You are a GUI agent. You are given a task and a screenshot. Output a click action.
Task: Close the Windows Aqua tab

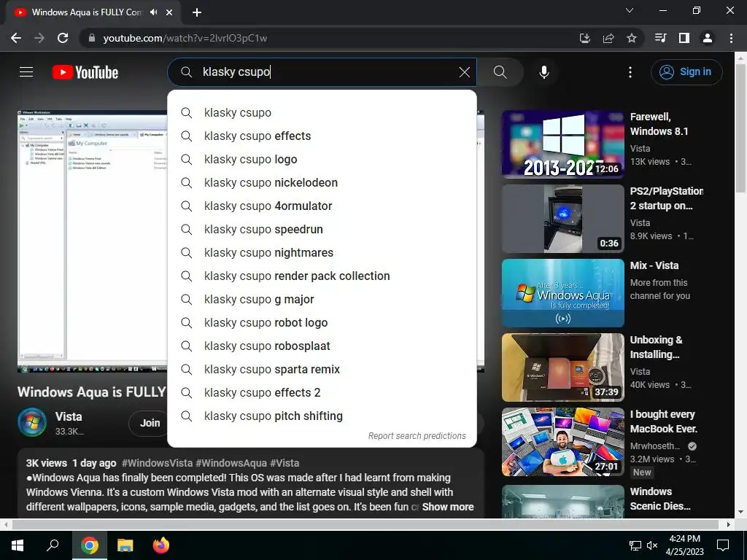pyautogui.click(x=169, y=12)
